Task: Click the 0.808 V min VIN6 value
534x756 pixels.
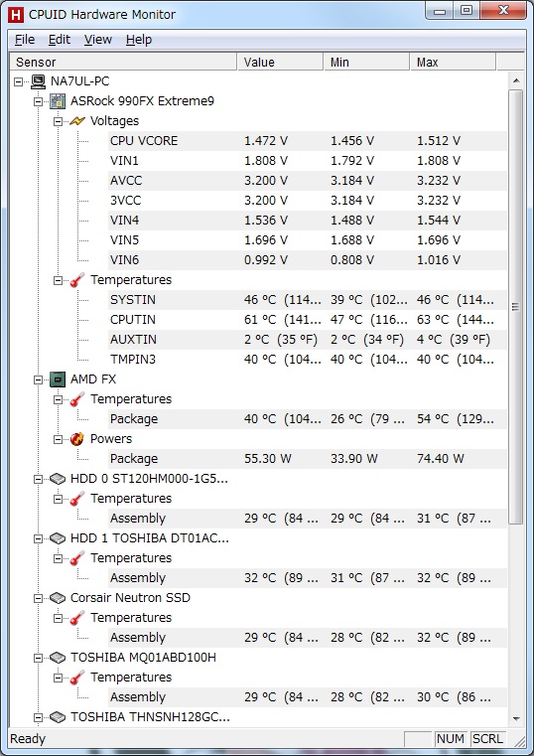Action: point(352,260)
